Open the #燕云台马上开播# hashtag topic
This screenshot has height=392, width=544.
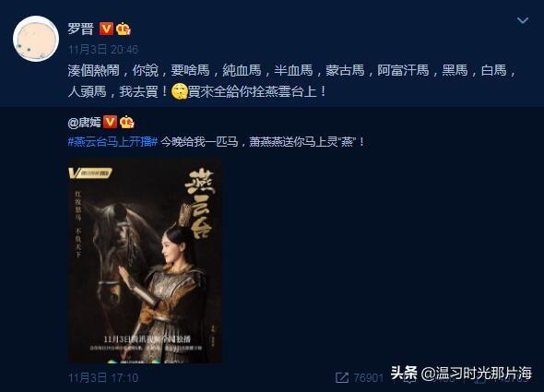(x=113, y=142)
